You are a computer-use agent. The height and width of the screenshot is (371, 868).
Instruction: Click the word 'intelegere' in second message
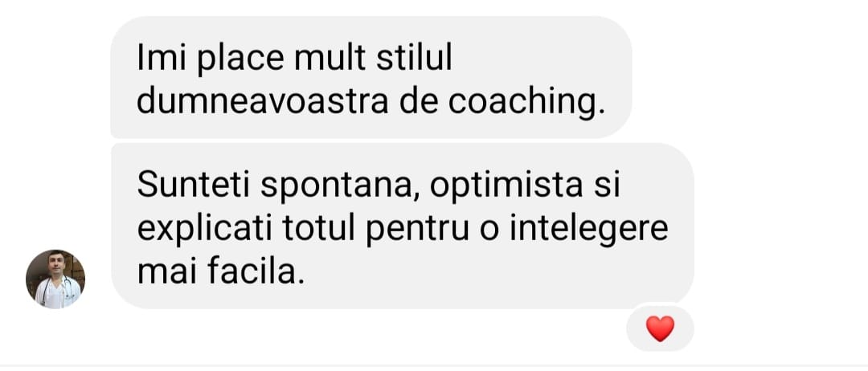click(589, 229)
